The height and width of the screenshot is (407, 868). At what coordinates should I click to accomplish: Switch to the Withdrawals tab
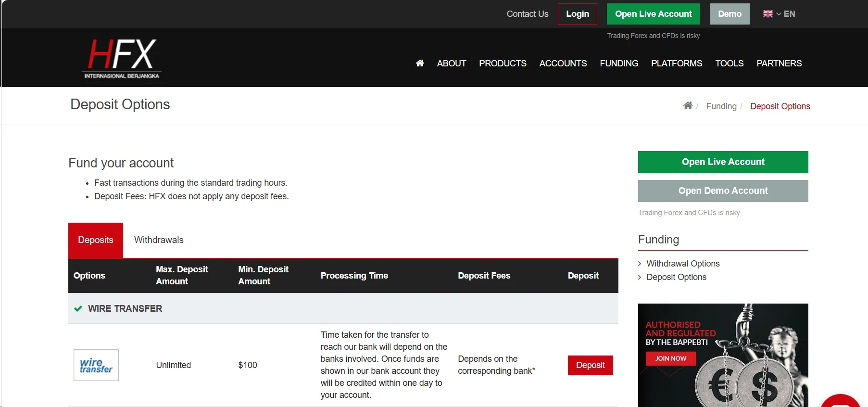click(x=159, y=240)
